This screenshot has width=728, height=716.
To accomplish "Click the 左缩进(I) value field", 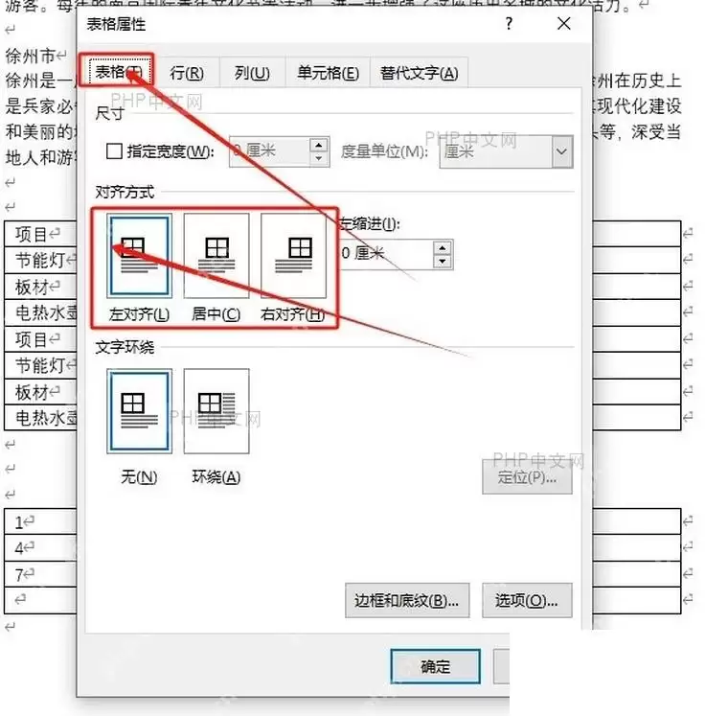I will tap(386, 254).
